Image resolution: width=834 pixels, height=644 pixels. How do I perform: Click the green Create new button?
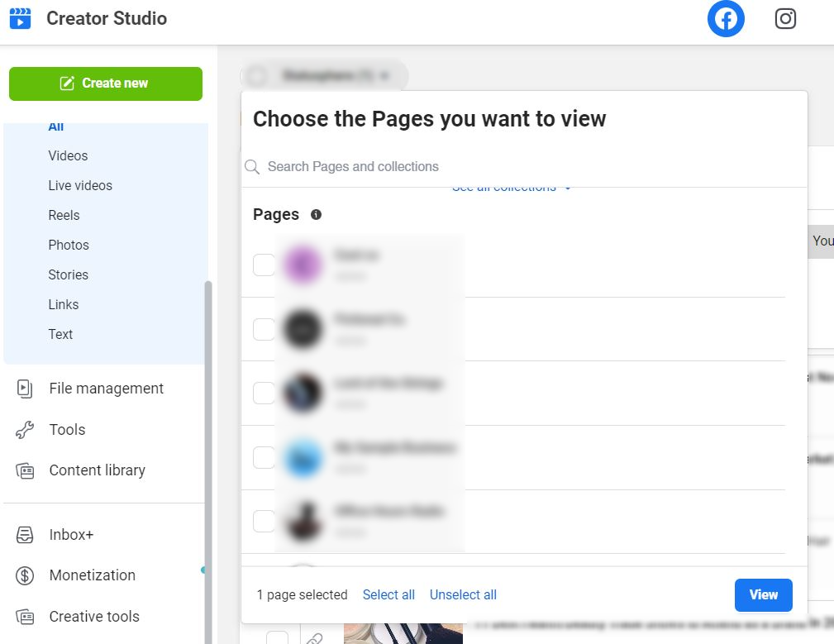click(x=106, y=83)
